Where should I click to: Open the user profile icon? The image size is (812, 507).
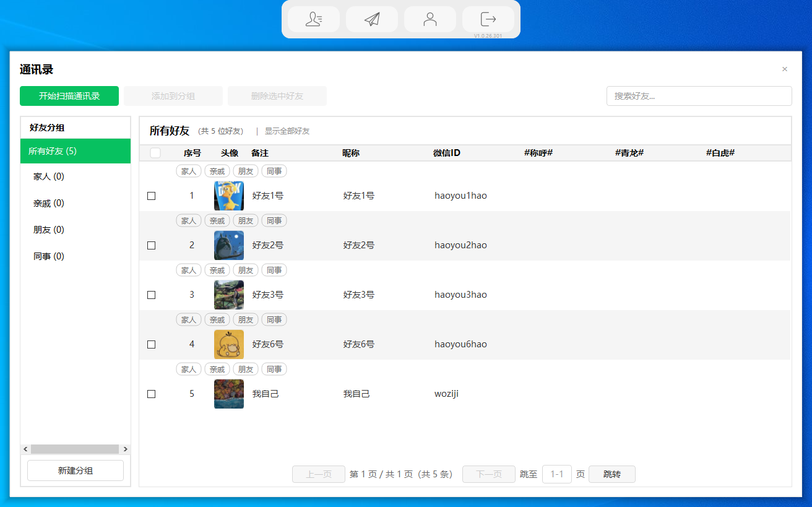[x=430, y=19]
